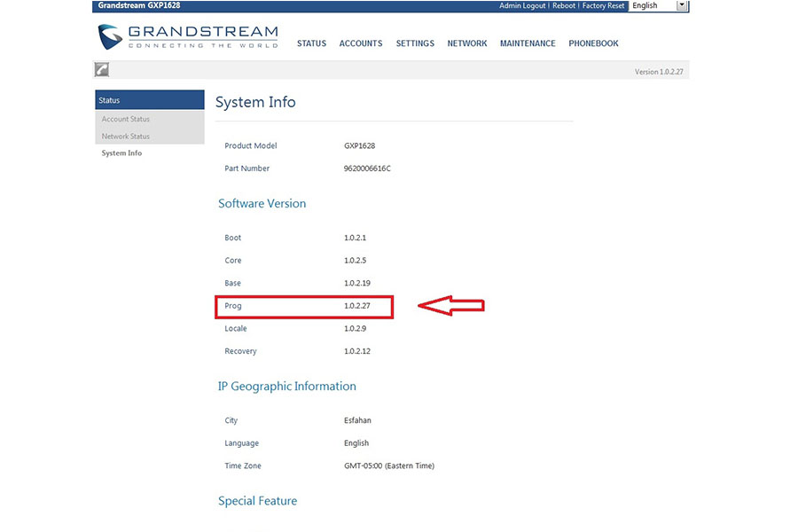The width and height of the screenshot is (798, 532).
Task: Click the System Info page heading
Action: click(x=255, y=102)
